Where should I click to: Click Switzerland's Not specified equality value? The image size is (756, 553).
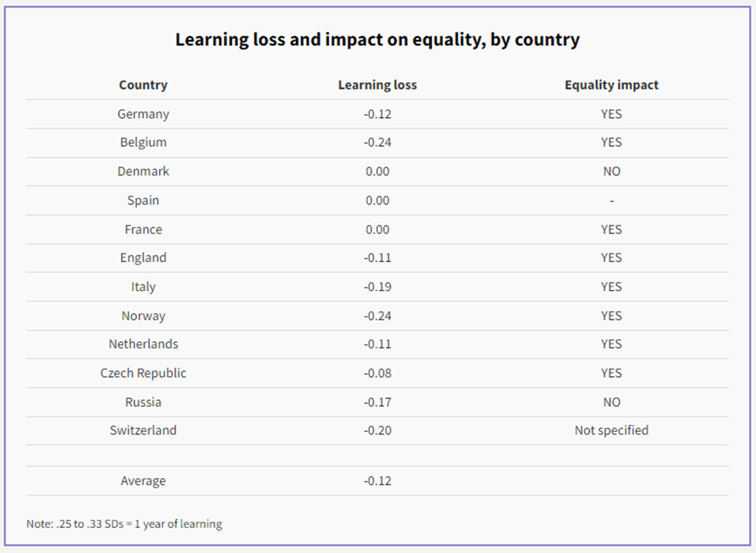[x=611, y=430]
